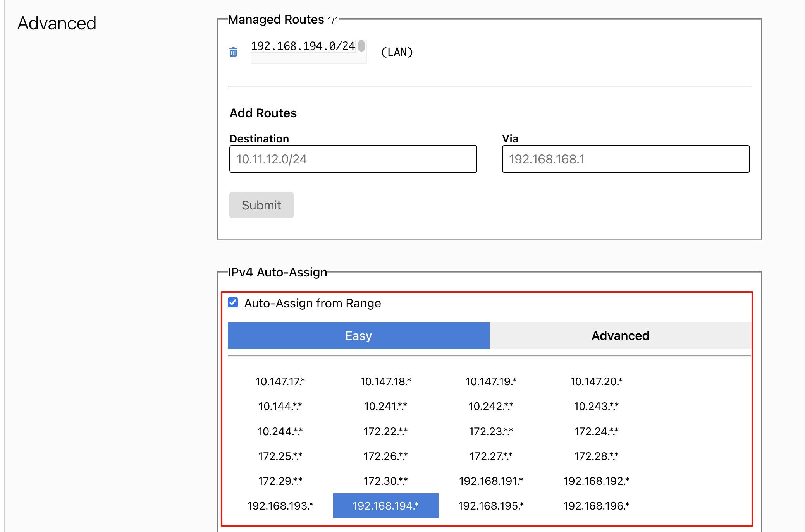The width and height of the screenshot is (805, 532).
Task: Switch to the Advanced range tab
Action: (620, 335)
